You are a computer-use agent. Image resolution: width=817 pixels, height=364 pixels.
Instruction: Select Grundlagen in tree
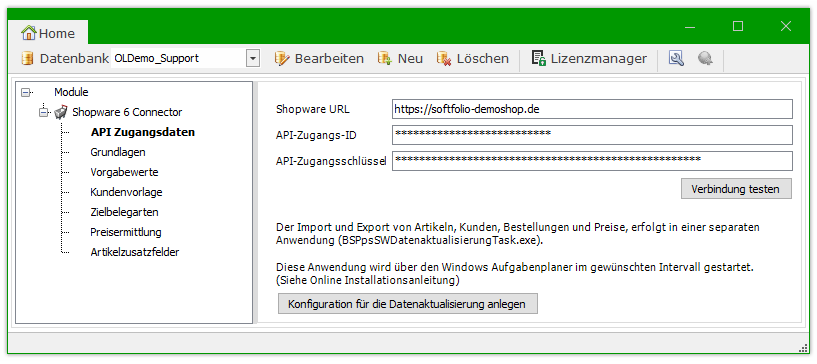[x=118, y=152]
